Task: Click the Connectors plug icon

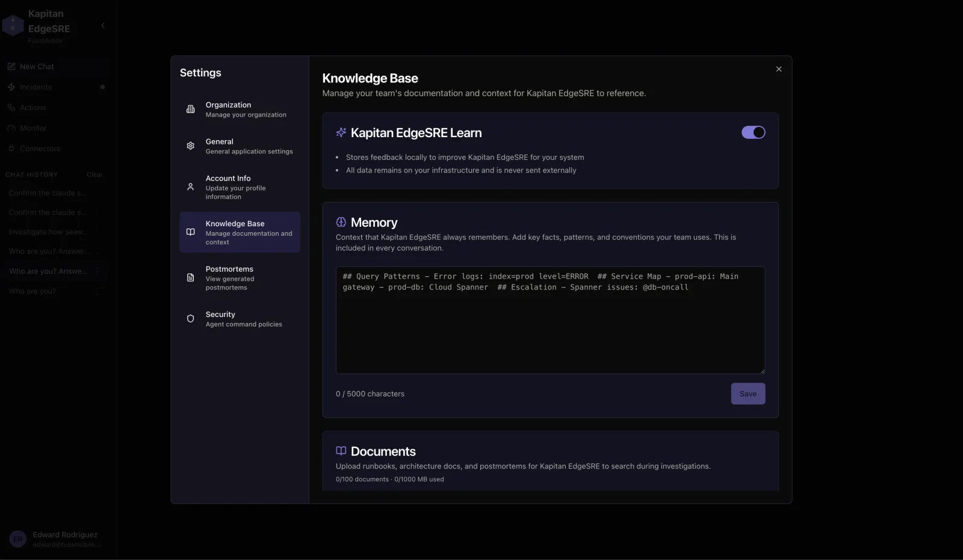Action: pos(11,149)
